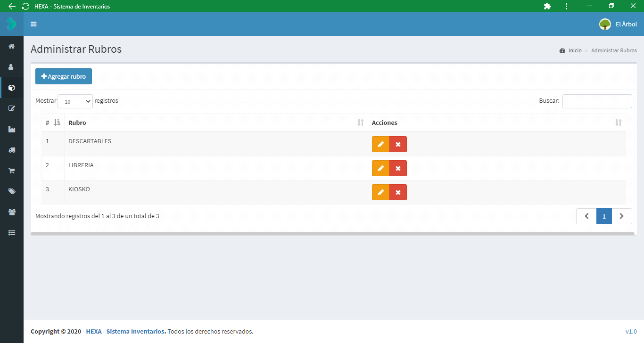Screen dimensions: 644x343
Task: Go to Inicio breadcrumb link
Action: click(x=575, y=50)
